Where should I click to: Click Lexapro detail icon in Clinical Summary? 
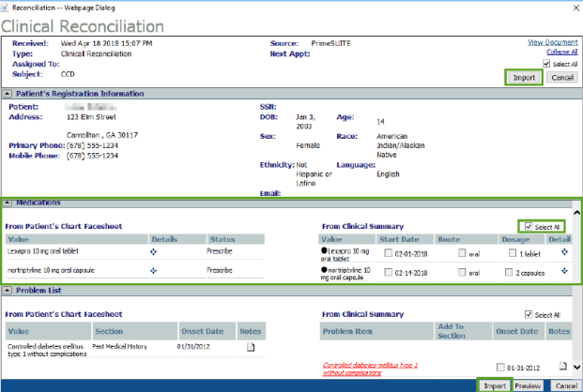tap(564, 252)
